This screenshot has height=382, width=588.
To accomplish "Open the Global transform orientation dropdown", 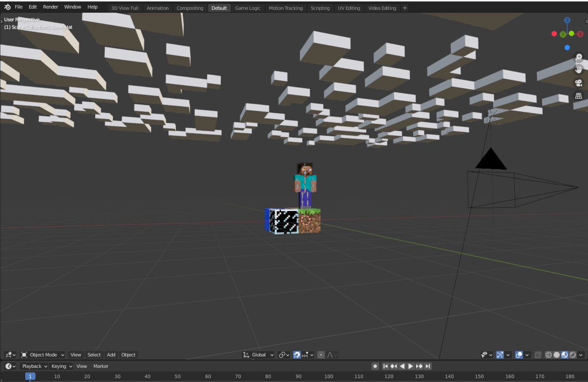I will 258,355.
